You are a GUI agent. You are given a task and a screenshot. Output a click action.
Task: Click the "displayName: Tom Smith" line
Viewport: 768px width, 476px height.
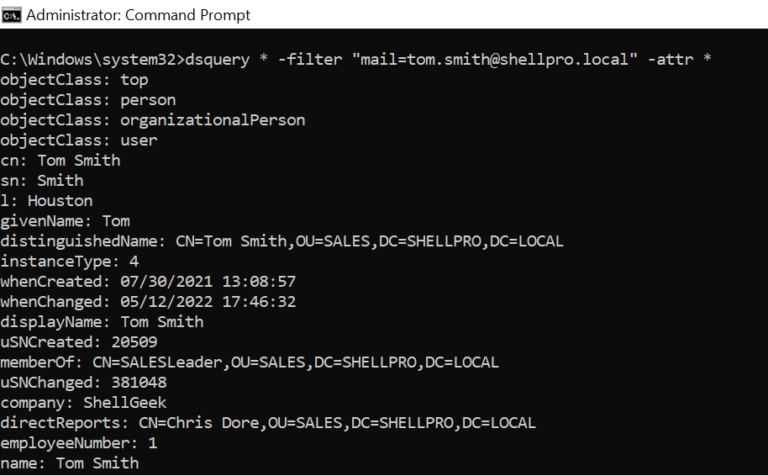[x=101, y=322]
